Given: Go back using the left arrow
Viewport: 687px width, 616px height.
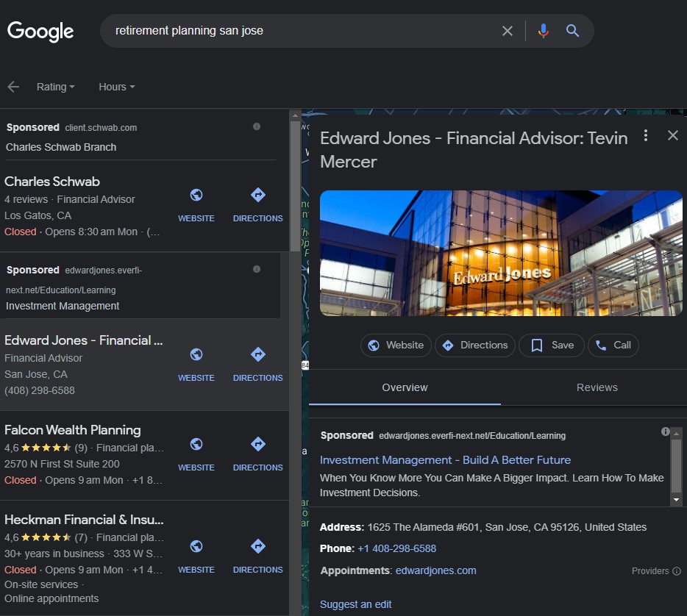Looking at the screenshot, I should coord(13,87).
